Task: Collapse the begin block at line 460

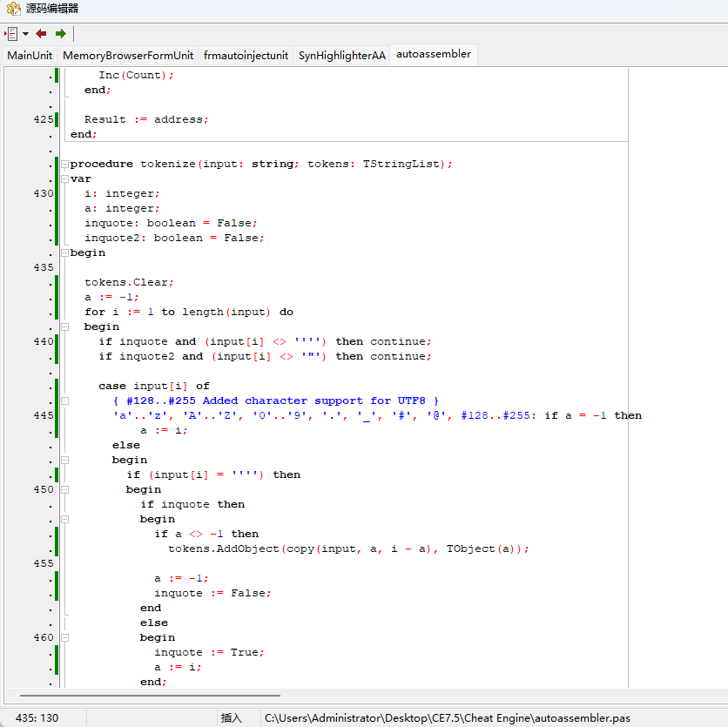Action: point(64,637)
